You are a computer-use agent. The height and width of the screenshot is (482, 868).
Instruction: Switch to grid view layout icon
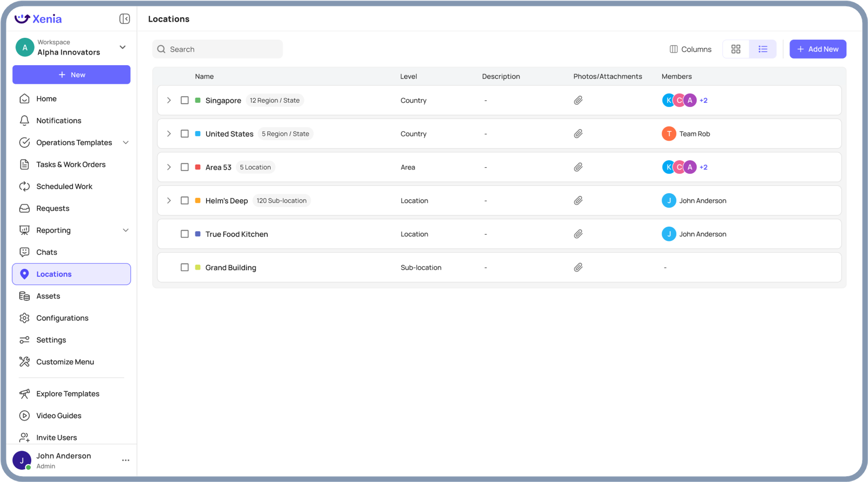(736, 49)
